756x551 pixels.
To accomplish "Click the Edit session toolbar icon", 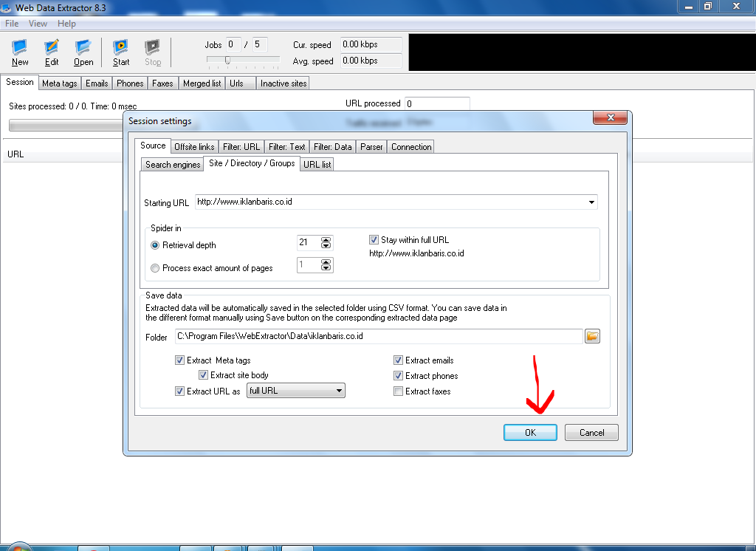I will 52,52.
